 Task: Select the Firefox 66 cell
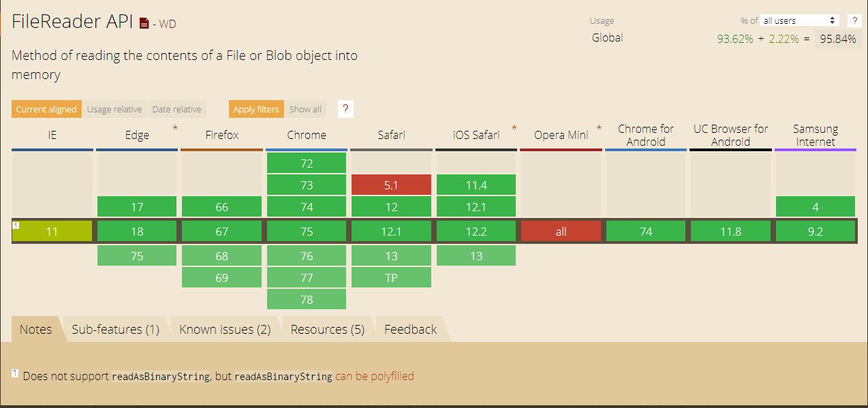tap(222, 207)
